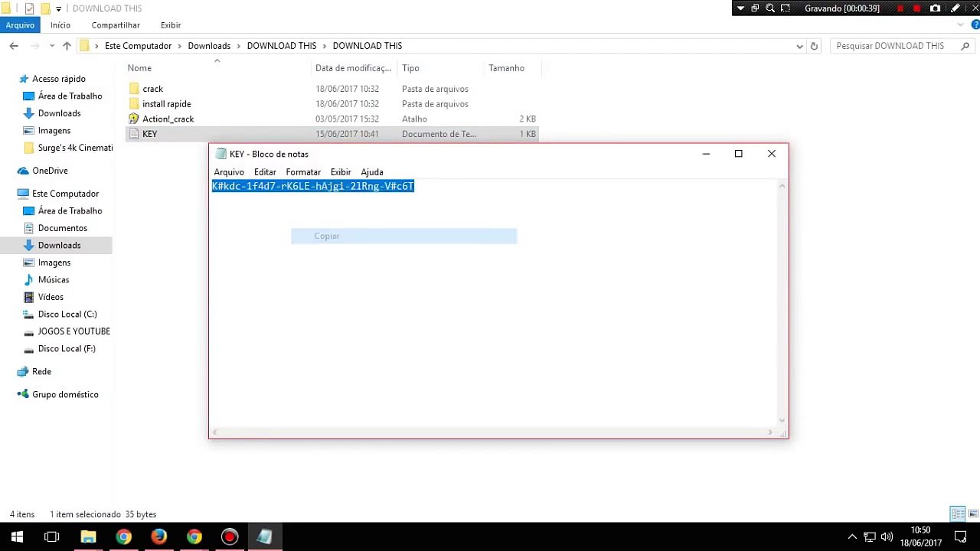The height and width of the screenshot is (551, 980).
Task: Open the recorder toolbar dropdown arrow
Action: coord(740,8)
